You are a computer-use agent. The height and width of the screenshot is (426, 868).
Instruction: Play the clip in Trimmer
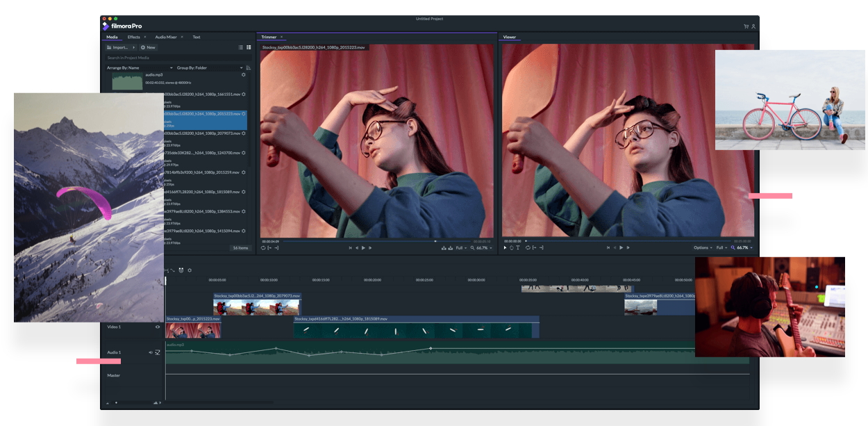364,247
